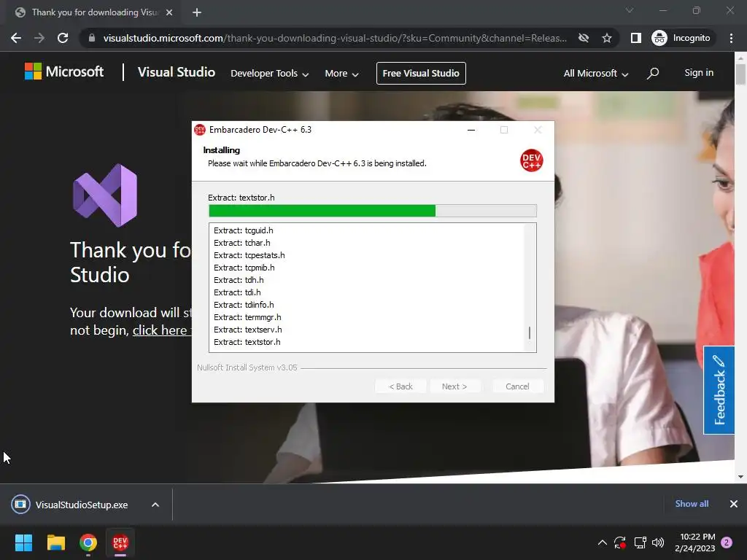747x560 pixels.
Task: Click the address bar URL
Action: coord(335,38)
